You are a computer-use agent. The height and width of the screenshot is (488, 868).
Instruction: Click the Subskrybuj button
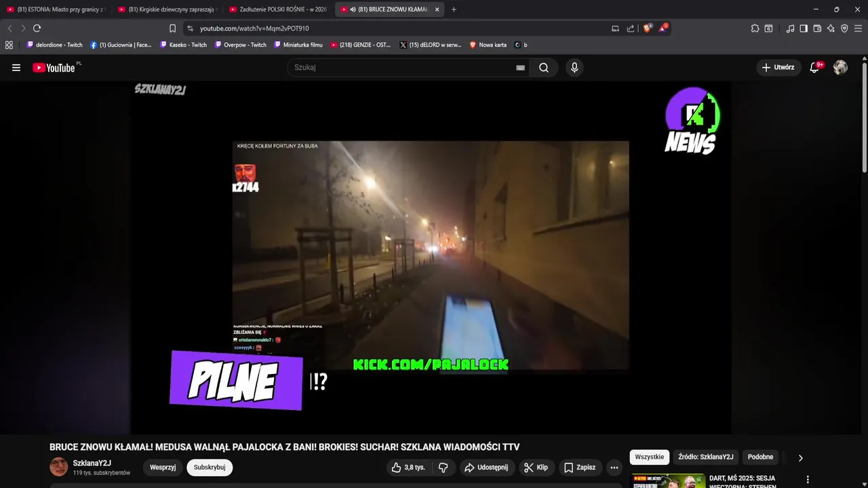click(210, 468)
